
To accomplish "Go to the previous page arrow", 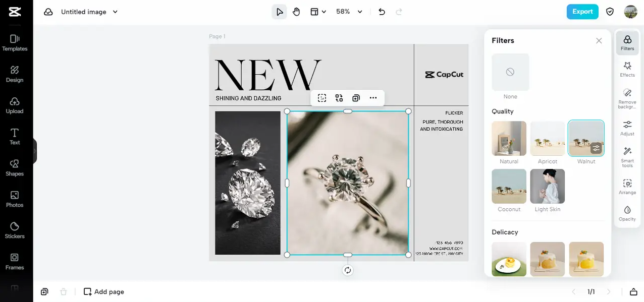I will point(573,291).
